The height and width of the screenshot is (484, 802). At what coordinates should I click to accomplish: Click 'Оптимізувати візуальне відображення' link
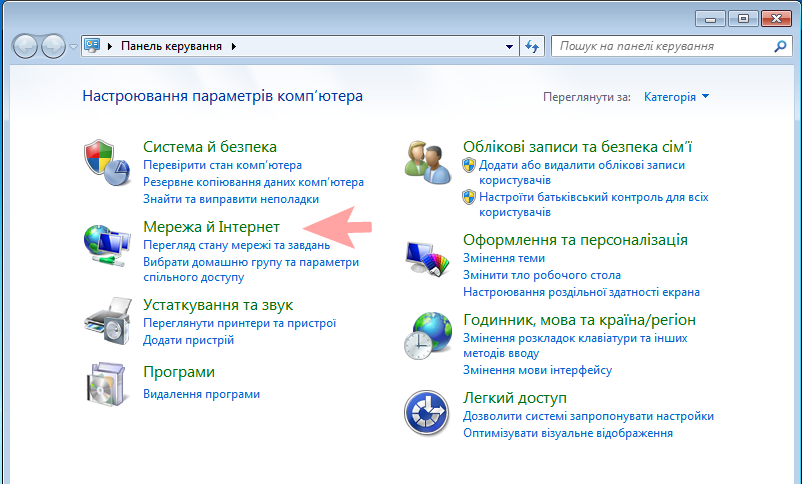[568, 433]
